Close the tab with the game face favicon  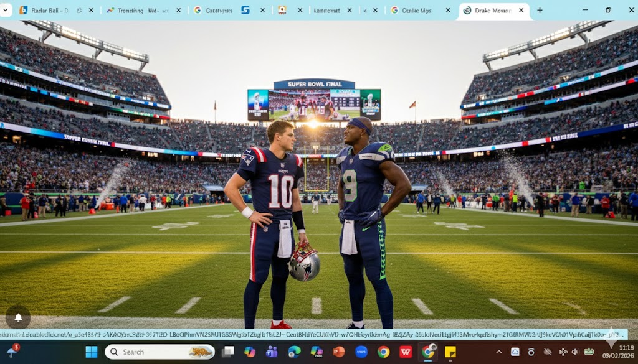click(300, 11)
